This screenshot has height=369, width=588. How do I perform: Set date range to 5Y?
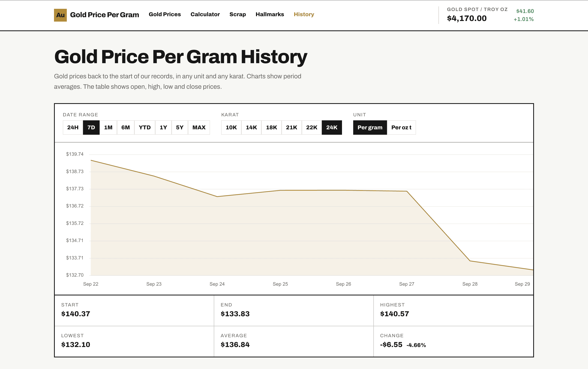point(179,127)
